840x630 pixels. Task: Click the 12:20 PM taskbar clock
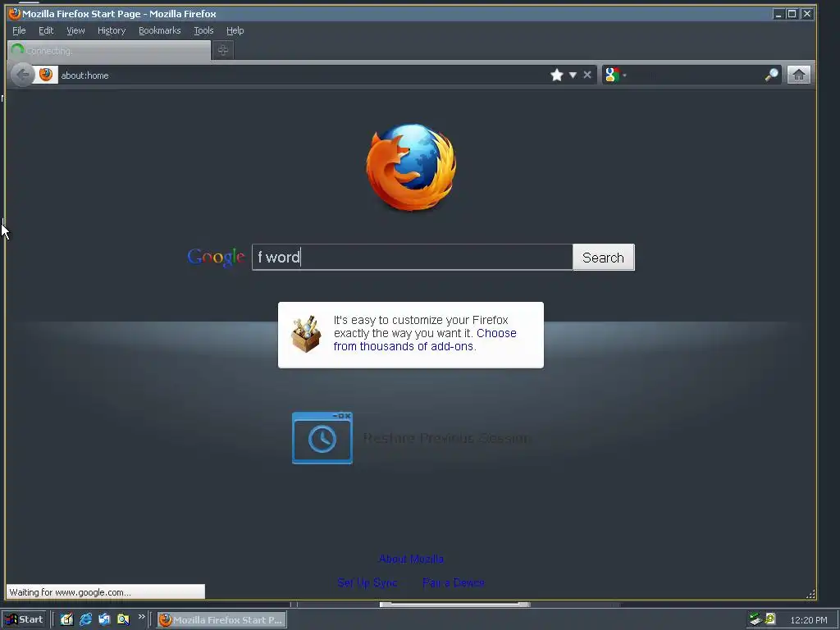(808, 620)
